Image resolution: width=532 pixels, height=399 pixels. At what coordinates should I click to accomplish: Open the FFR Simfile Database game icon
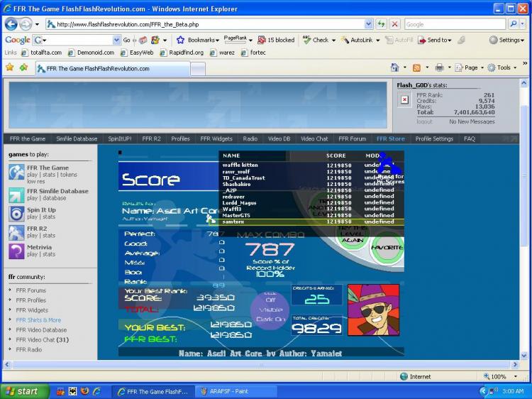16,195
